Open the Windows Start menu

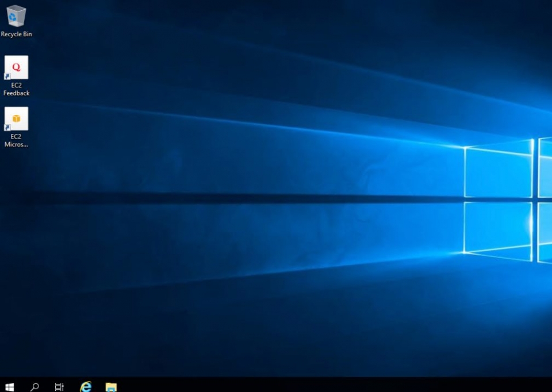(10, 387)
